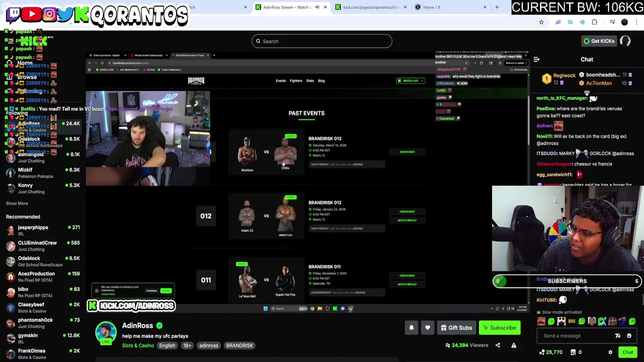Open YouTube icon in the overlay banner
Image resolution: width=644 pixels, height=362 pixels.
pos(32,14)
